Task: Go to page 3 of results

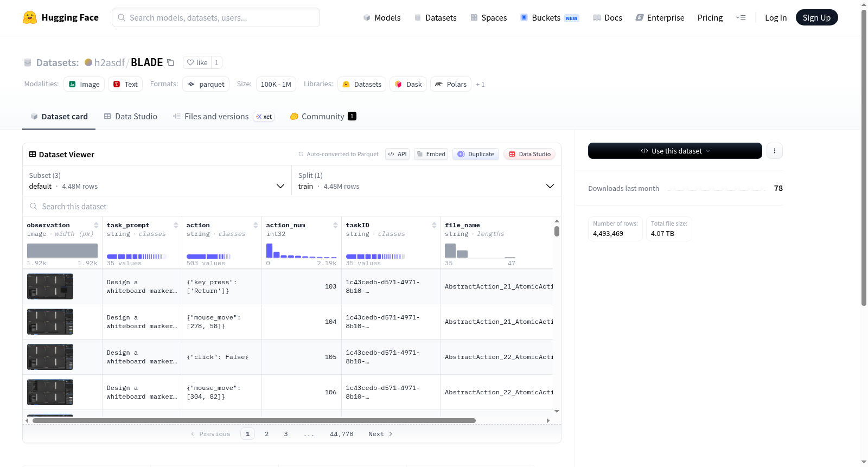Action: point(286,434)
